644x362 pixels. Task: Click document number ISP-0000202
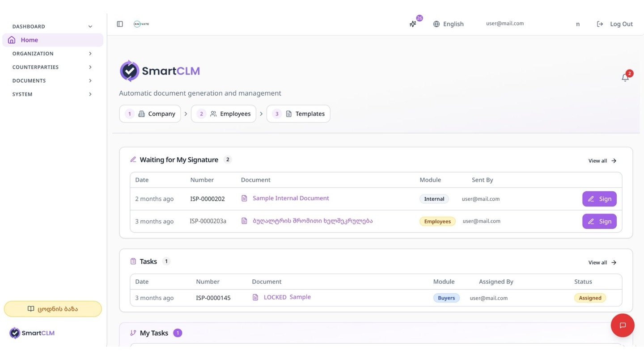click(208, 199)
